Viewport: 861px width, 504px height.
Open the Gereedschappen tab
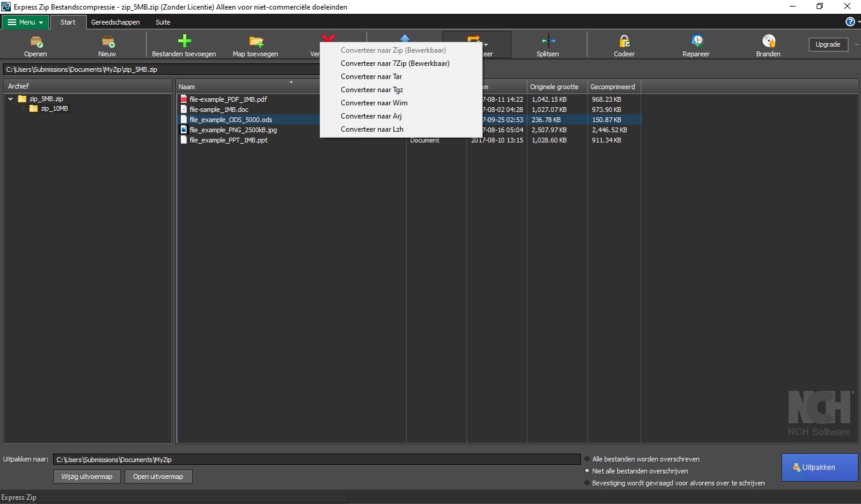point(116,22)
